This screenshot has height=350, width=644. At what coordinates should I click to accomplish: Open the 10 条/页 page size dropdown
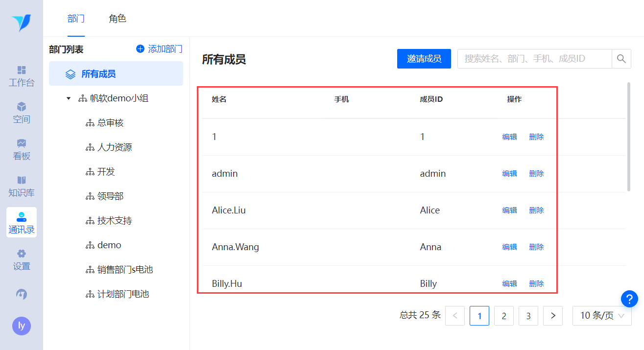point(602,316)
